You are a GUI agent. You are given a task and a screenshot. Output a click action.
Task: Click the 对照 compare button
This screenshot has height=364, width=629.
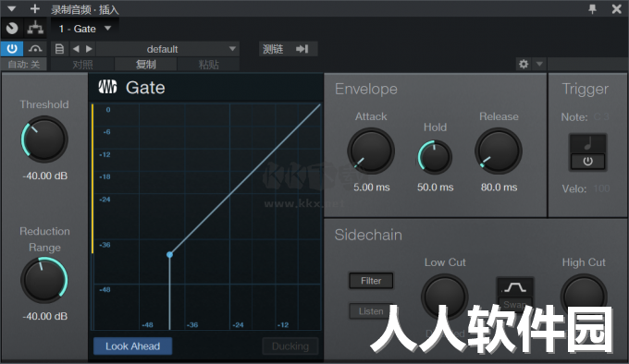(x=82, y=64)
